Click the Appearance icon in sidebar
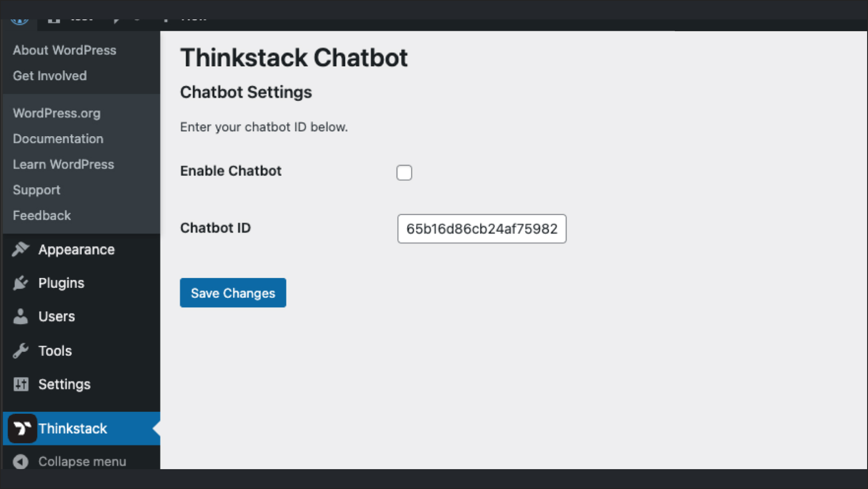 tap(20, 249)
